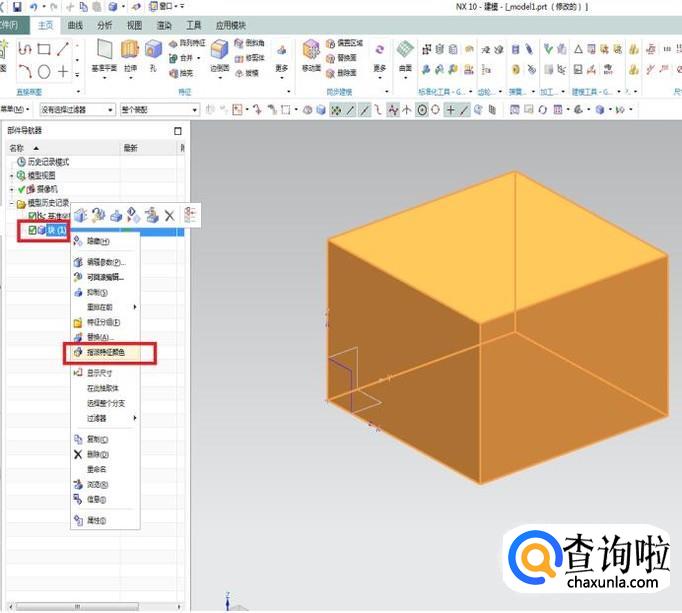This screenshot has height=613, width=682.
Task: Click 删除 in the context menu
Action: pos(97,453)
